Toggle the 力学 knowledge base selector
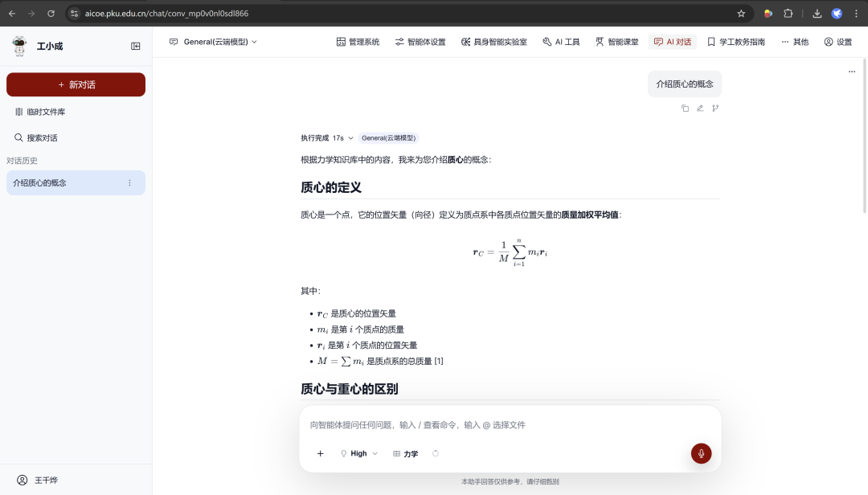 [405, 453]
